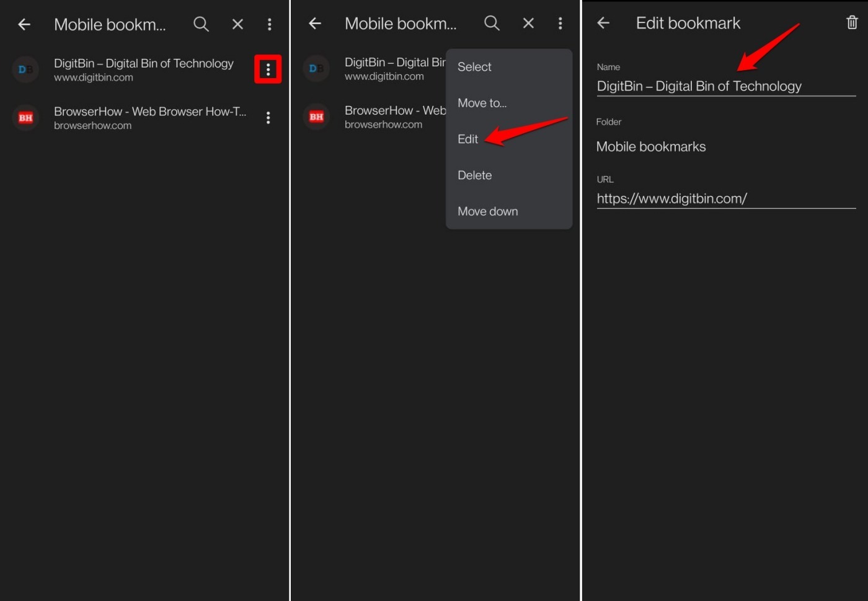The image size is (868, 601).
Task: Click DigitBin favicon in middle panel
Action: [x=316, y=68]
